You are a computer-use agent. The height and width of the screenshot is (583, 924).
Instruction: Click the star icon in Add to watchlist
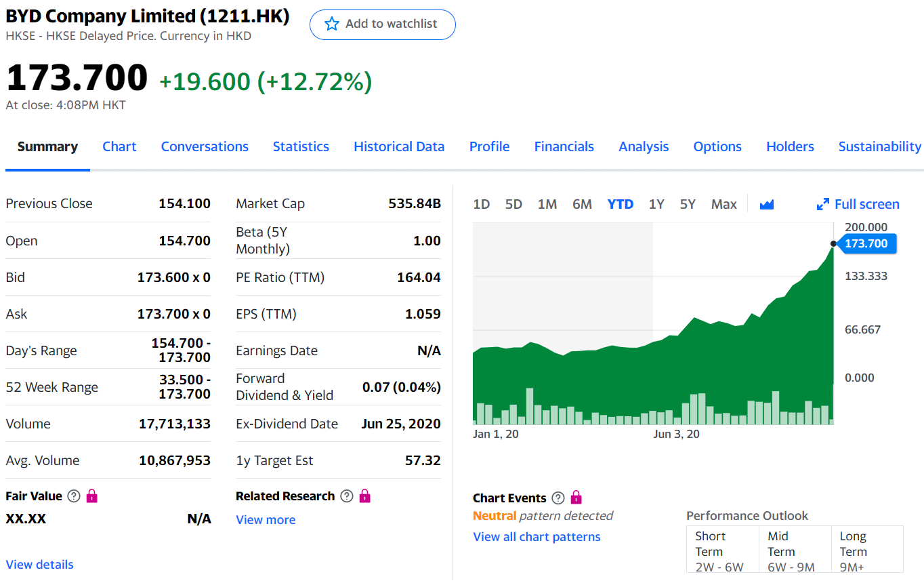tap(331, 24)
